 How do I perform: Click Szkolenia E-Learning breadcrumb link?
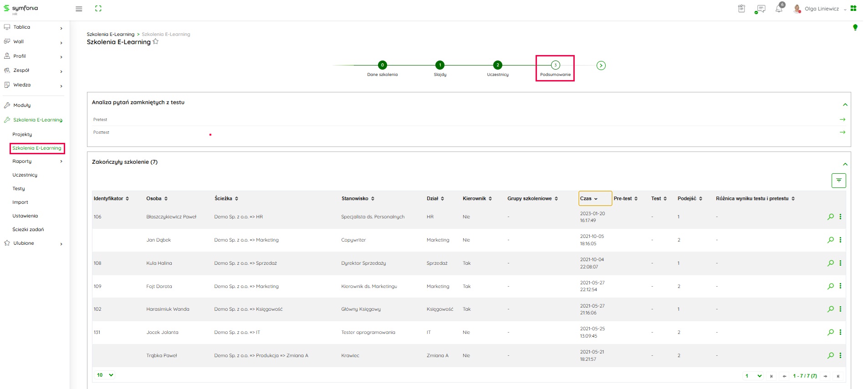tap(111, 34)
